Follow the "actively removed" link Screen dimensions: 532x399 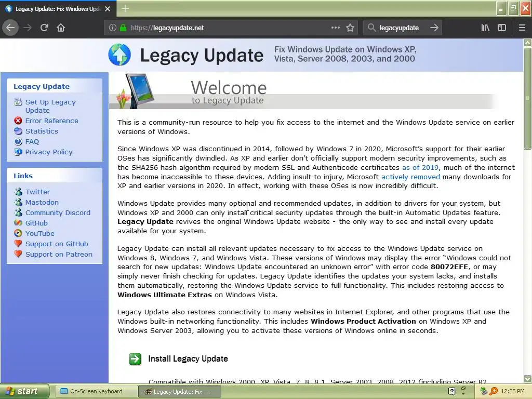(410, 177)
